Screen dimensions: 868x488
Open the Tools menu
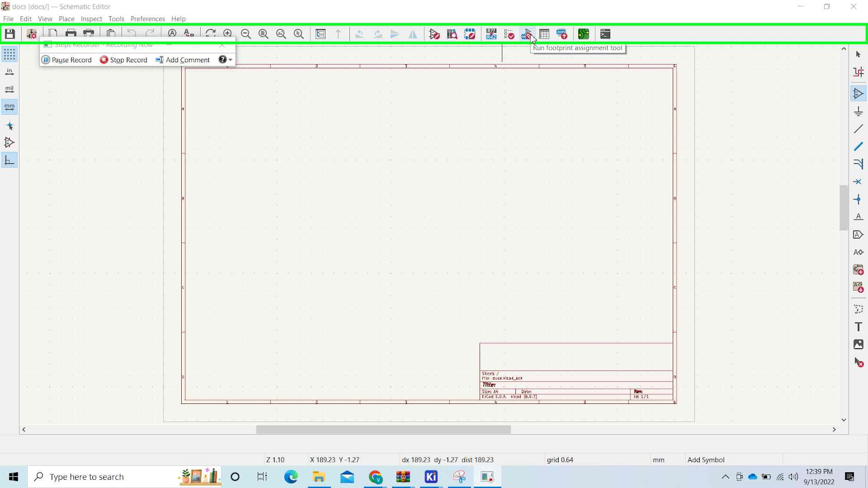click(x=116, y=18)
